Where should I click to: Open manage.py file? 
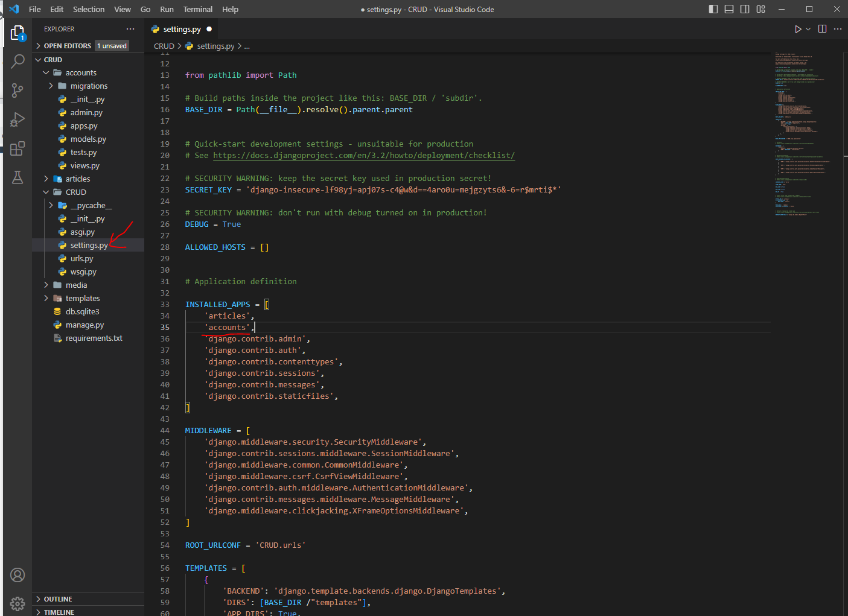point(88,325)
